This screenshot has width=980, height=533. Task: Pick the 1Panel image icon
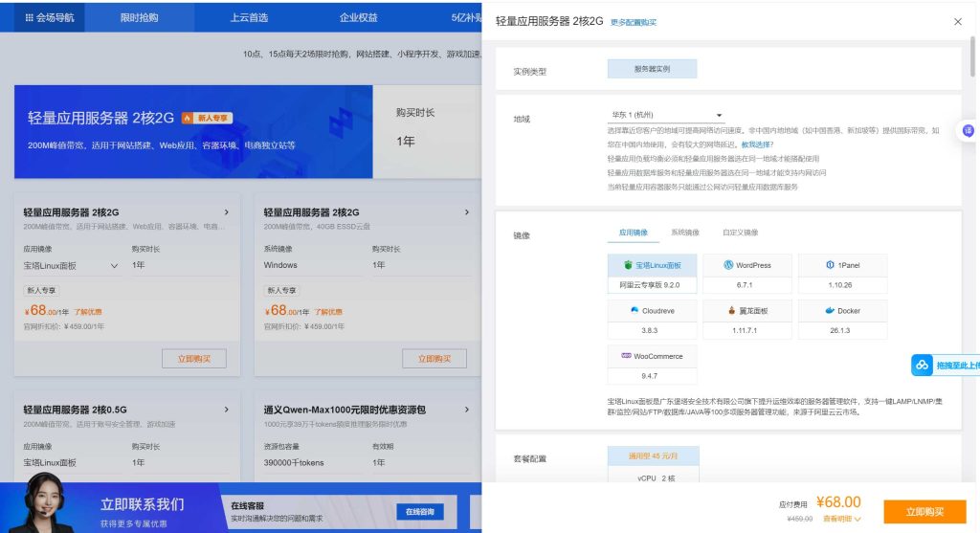[830, 265]
